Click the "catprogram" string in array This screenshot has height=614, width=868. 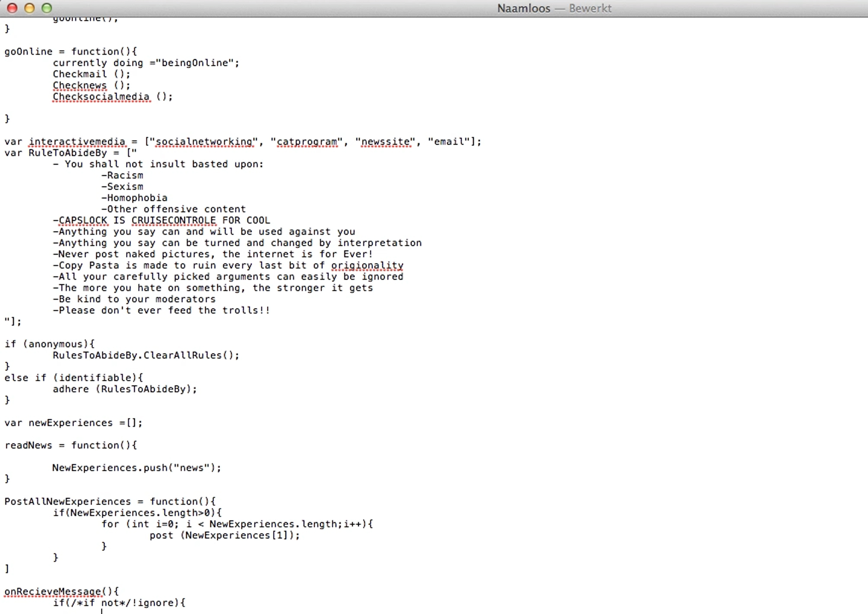pos(307,142)
